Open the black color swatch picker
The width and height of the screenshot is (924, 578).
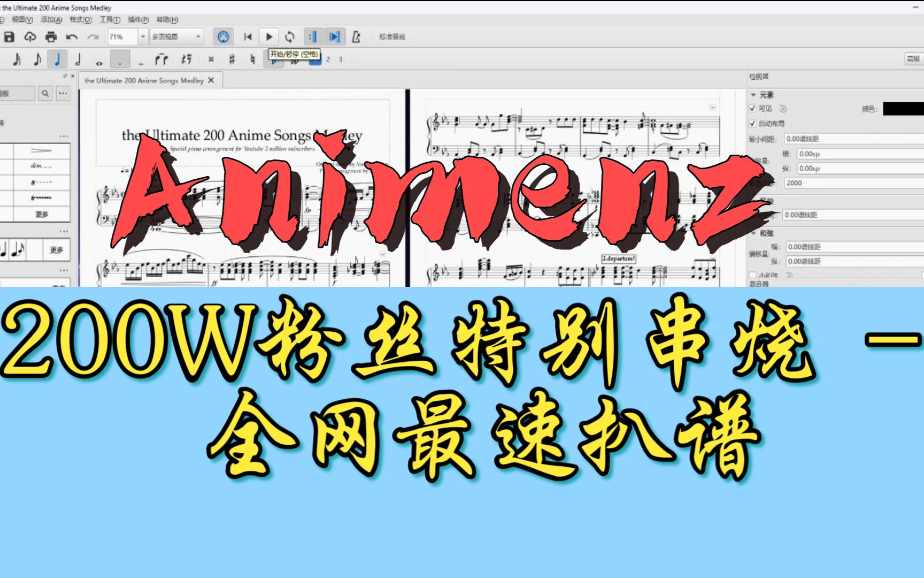(903, 109)
